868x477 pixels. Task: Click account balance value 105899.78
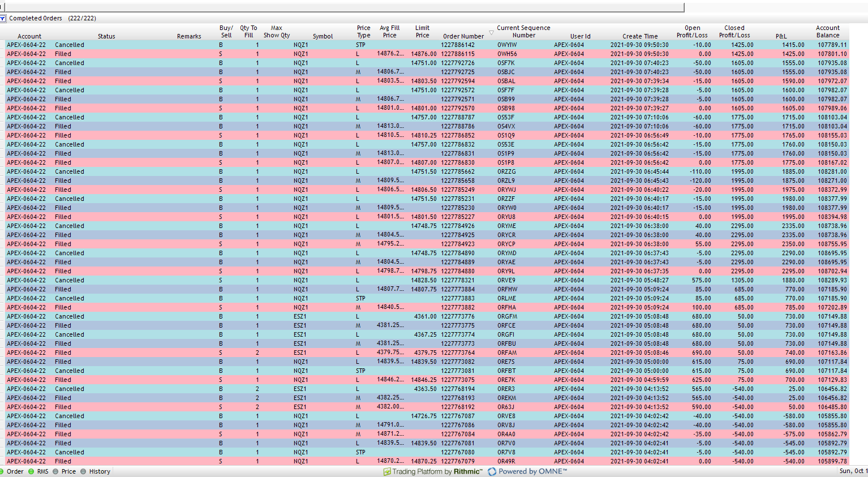click(x=832, y=461)
